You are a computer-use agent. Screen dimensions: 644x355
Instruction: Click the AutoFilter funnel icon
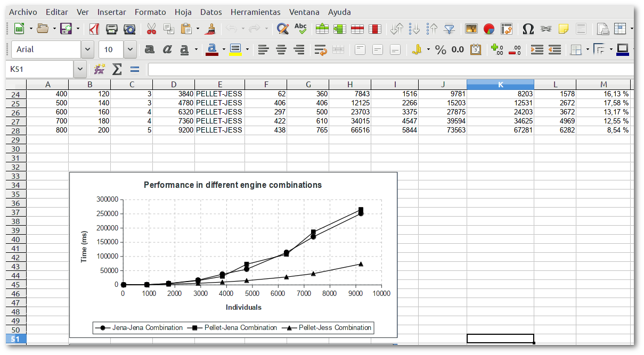coord(450,29)
